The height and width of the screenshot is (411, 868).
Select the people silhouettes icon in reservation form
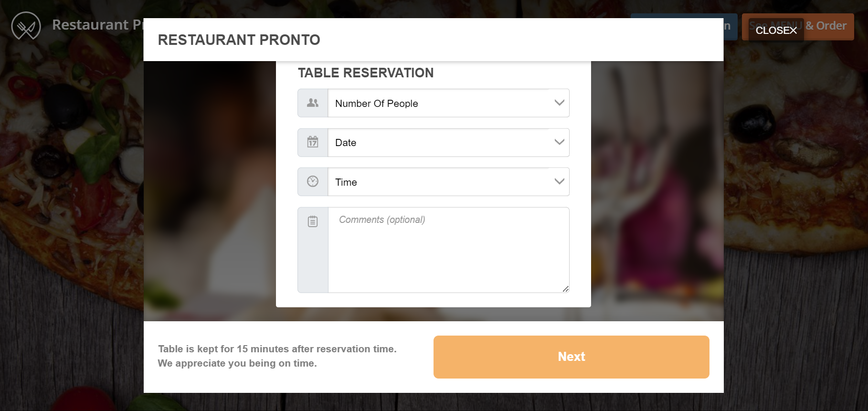coord(312,102)
